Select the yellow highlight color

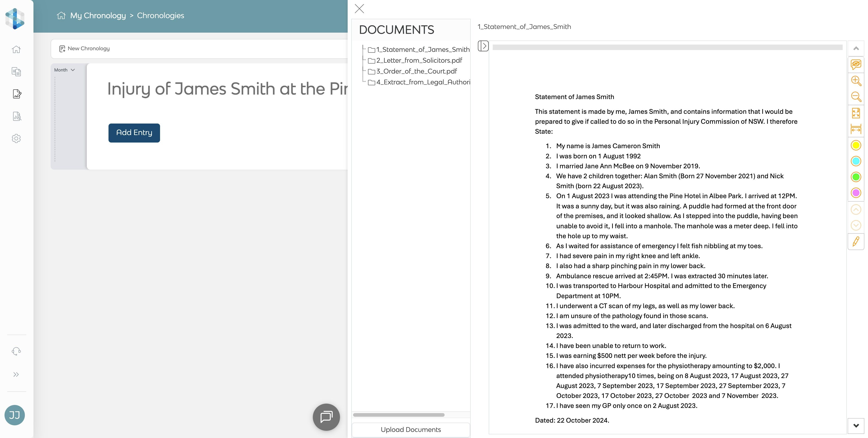[856, 145]
